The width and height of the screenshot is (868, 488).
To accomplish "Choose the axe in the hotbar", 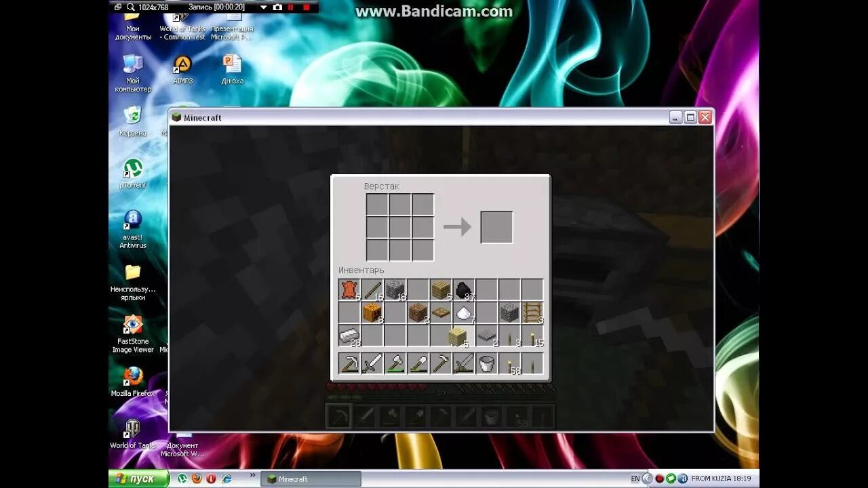I will tap(395, 363).
